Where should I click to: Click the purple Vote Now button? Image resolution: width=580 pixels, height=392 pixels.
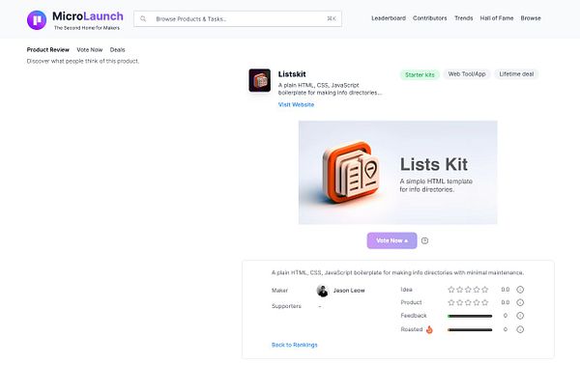(392, 240)
